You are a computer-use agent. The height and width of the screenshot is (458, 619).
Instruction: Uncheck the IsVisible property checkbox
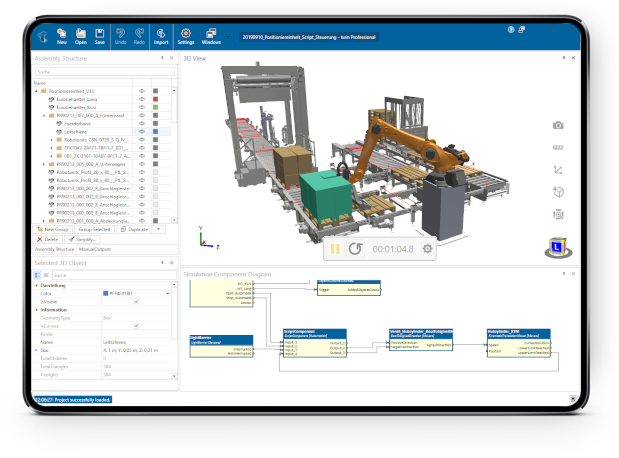[136, 302]
